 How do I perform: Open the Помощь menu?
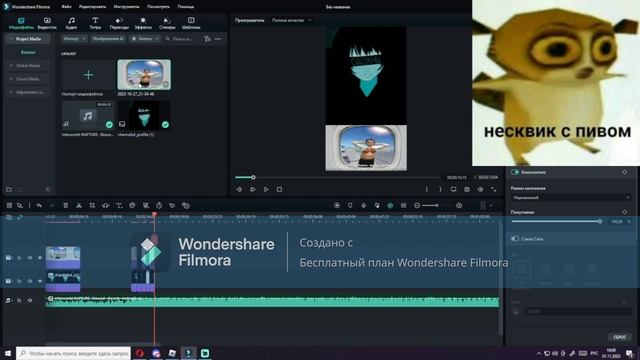(186, 7)
